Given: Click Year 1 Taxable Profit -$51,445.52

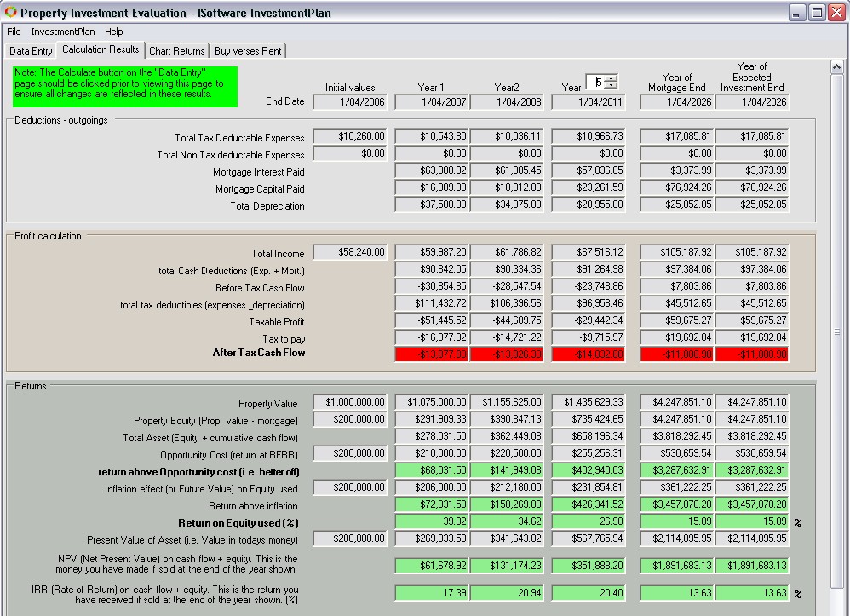Looking at the screenshot, I should point(432,320).
